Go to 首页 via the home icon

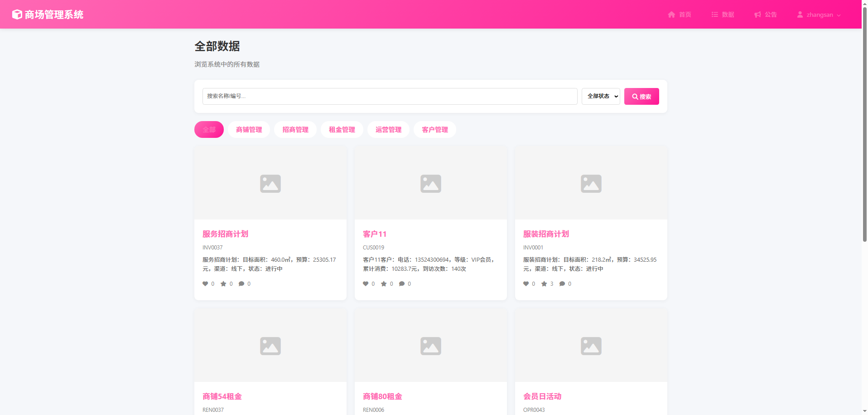click(671, 15)
